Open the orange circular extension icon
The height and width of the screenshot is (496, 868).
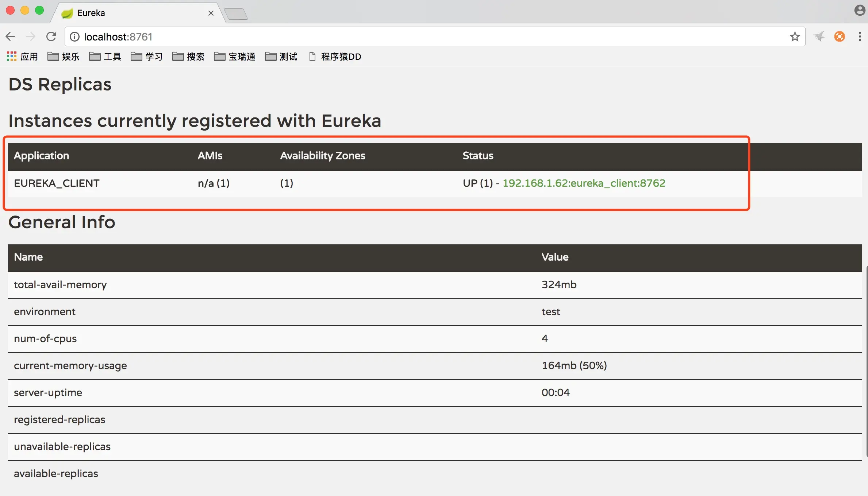(840, 36)
